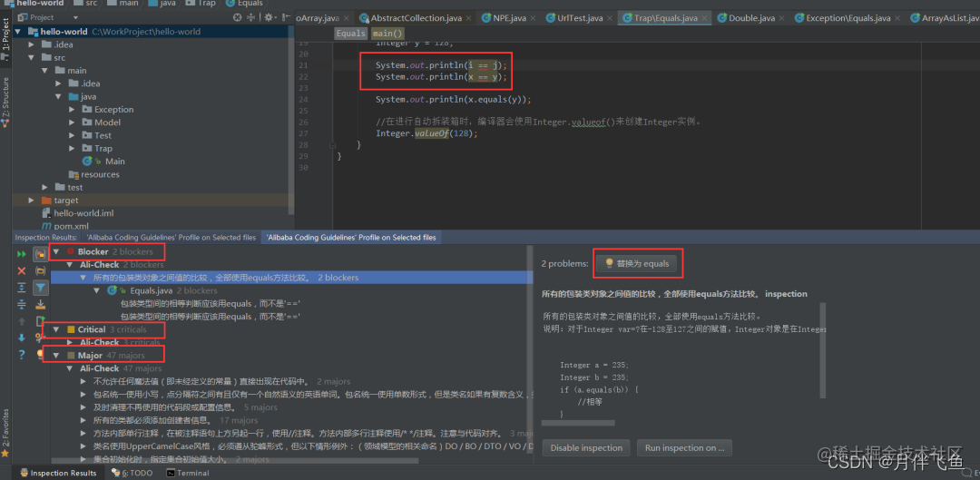Select pom.xml in project tree
Viewport: 980px width, 480px height.
click(65, 226)
